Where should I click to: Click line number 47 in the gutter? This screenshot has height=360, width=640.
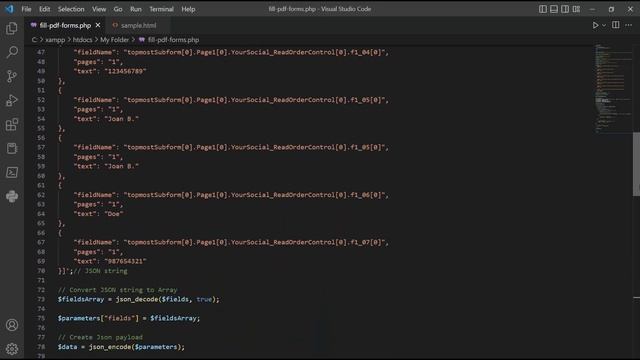41,52
